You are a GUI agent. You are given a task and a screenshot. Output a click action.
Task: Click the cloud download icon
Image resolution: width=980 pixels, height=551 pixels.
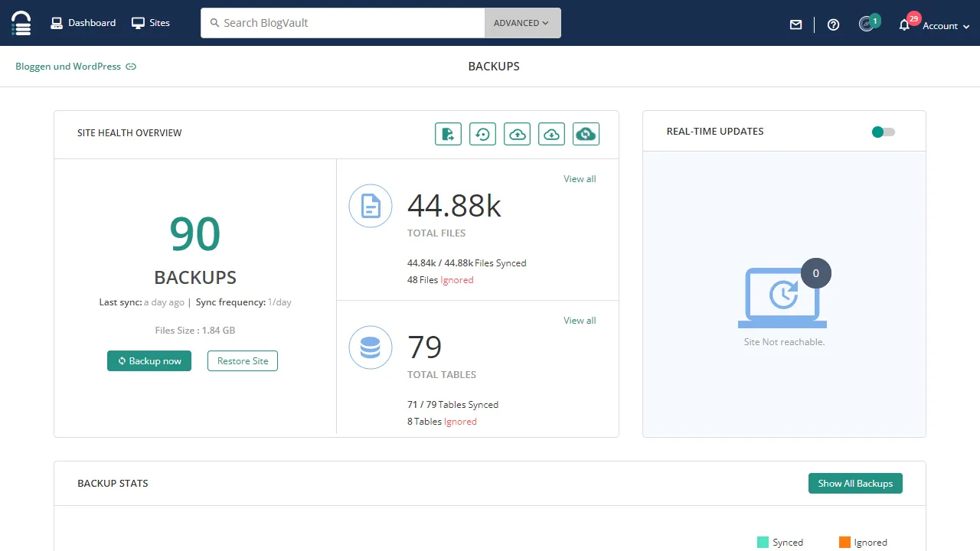pyautogui.click(x=552, y=134)
